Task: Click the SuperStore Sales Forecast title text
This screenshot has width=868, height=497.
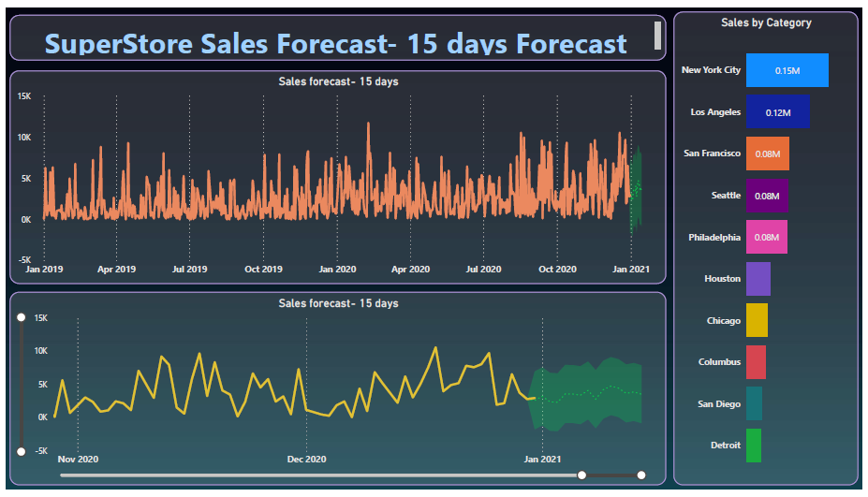Action: tap(335, 43)
